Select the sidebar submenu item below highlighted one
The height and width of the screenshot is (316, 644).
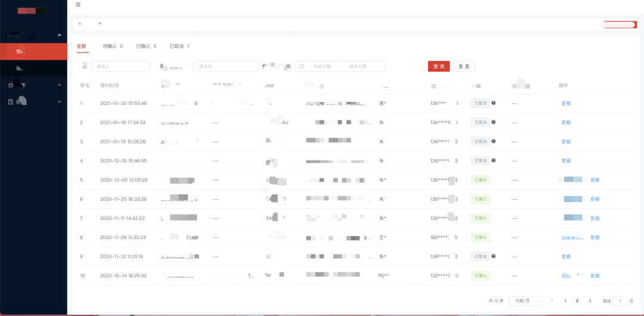33,68
